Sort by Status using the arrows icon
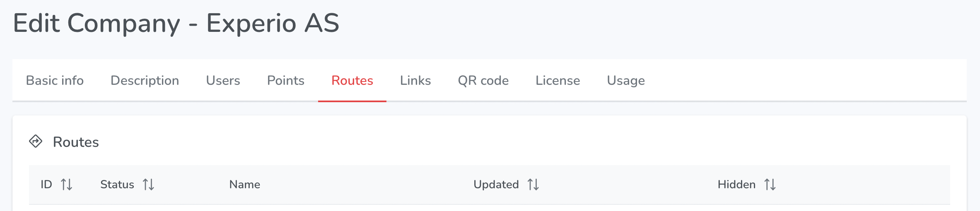980x211 pixels. [x=148, y=185]
